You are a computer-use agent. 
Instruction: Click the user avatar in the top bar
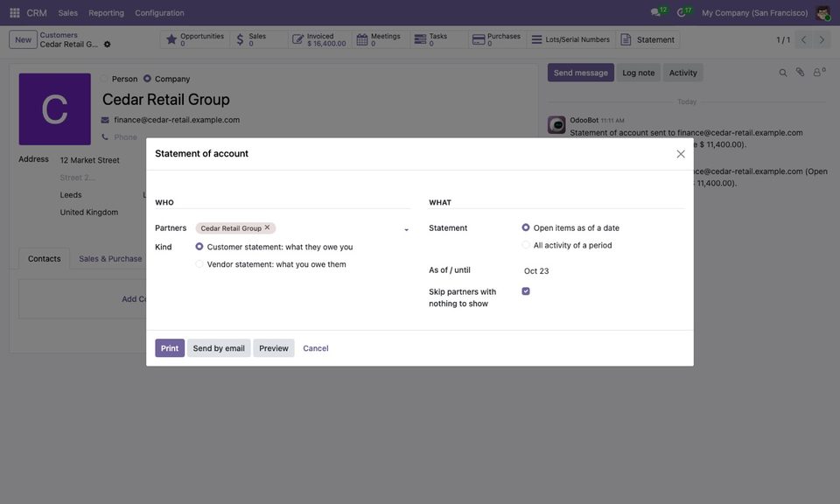click(822, 13)
